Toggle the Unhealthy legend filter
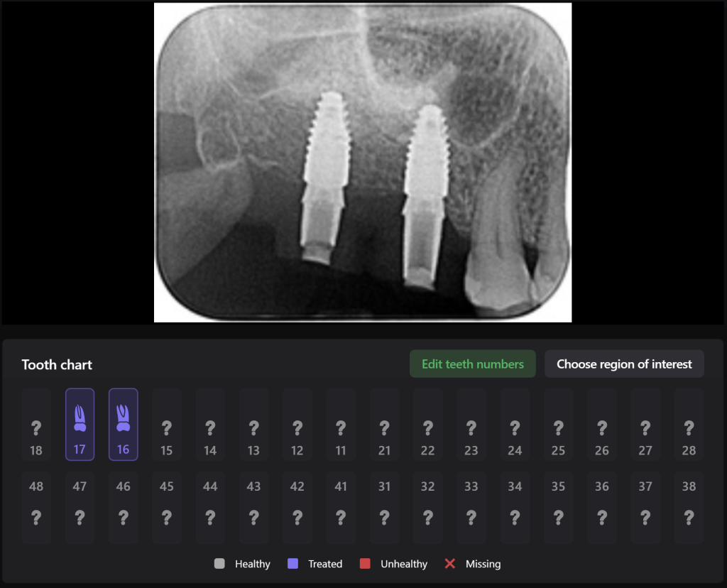This screenshot has width=727, height=588. tap(393, 563)
